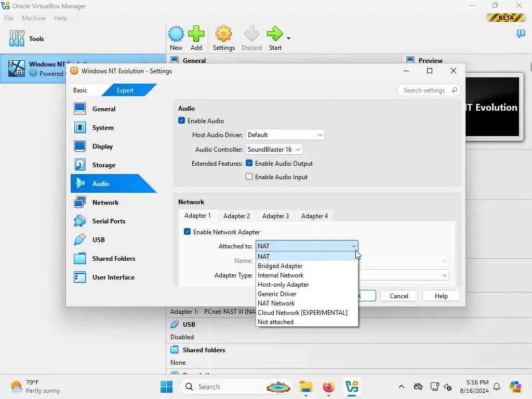Viewport: 532px width, 399px height.
Task: Open the Audio settings category
Action: click(x=113, y=183)
